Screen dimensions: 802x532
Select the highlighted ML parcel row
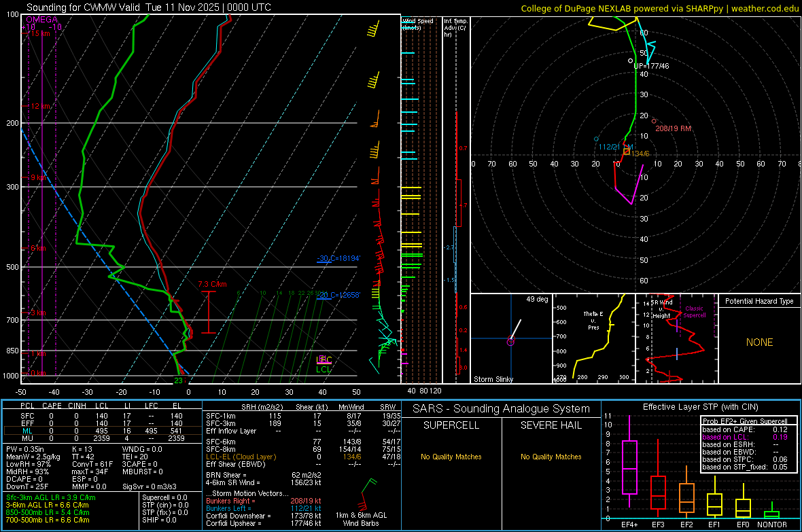tap(102, 431)
